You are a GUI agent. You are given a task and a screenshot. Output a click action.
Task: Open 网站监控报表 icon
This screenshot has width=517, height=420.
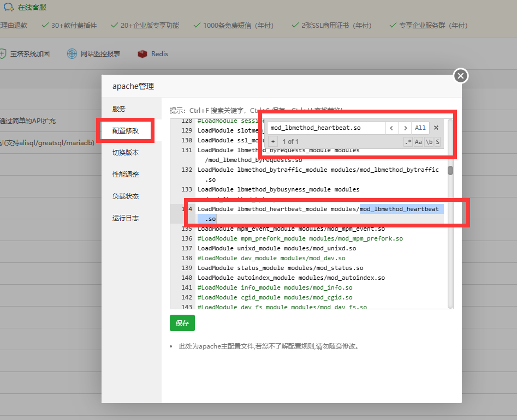(72, 54)
